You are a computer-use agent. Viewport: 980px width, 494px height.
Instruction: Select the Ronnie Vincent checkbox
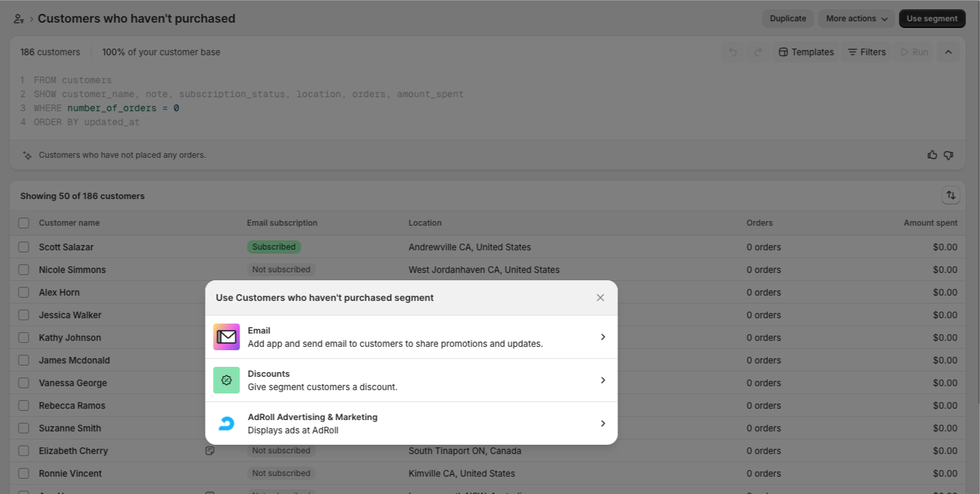point(24,473)
